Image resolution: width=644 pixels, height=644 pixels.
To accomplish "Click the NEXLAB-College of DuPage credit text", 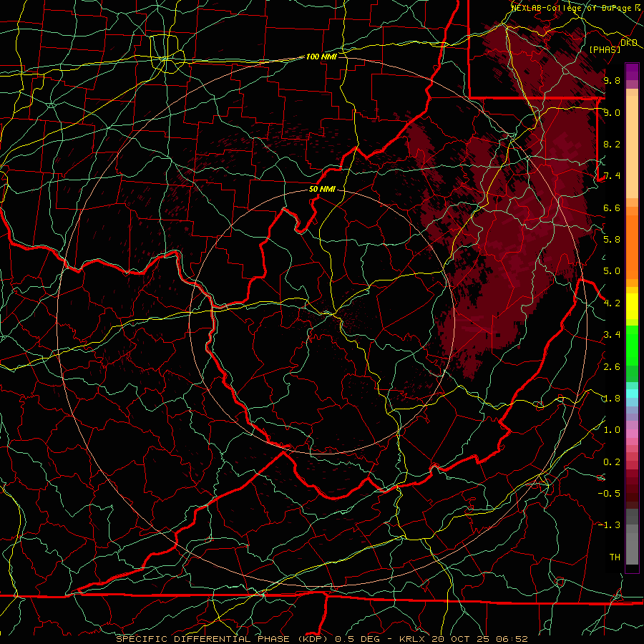I will [x=571, y=8].
